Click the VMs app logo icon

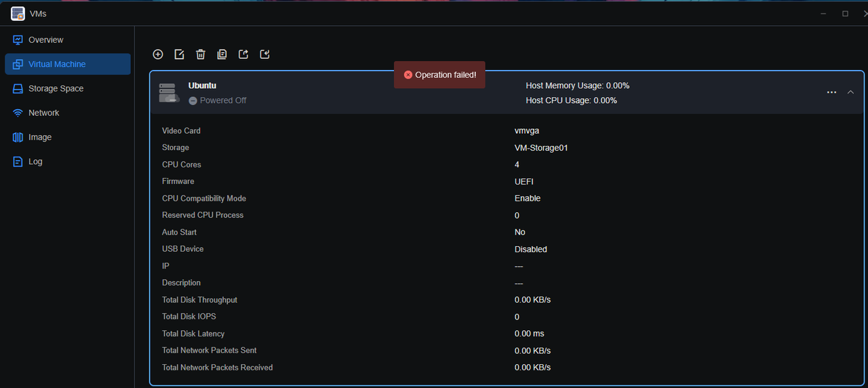tap(18, 14)
